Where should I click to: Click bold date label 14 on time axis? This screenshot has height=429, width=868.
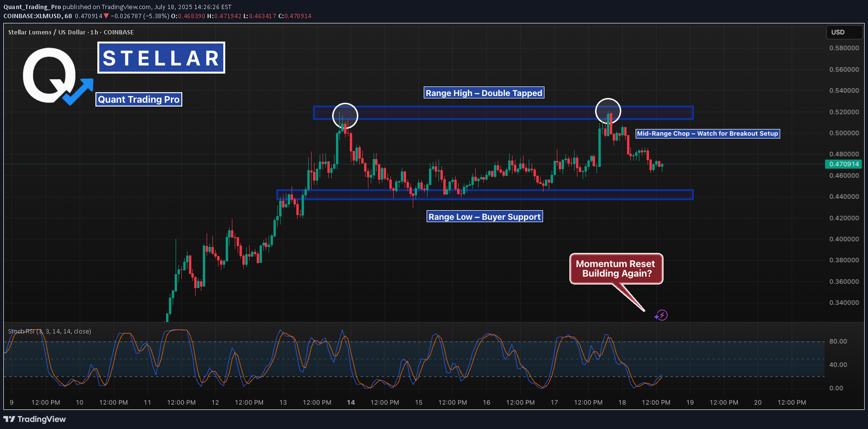tap(351, 402)
